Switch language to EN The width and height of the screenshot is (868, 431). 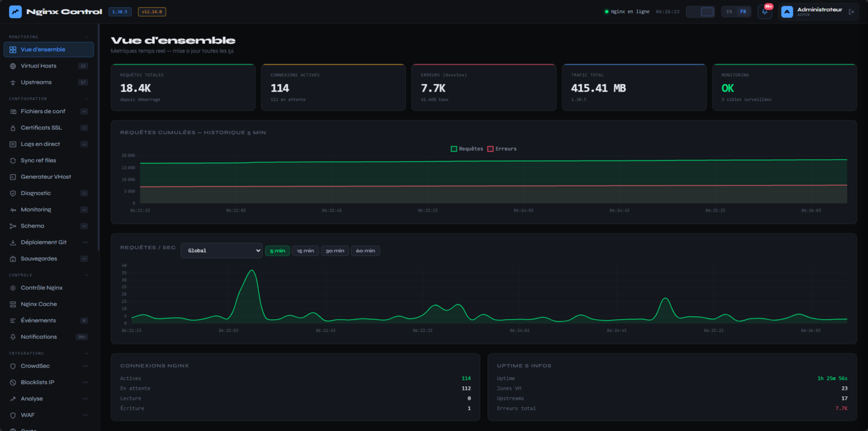point(729,12)
